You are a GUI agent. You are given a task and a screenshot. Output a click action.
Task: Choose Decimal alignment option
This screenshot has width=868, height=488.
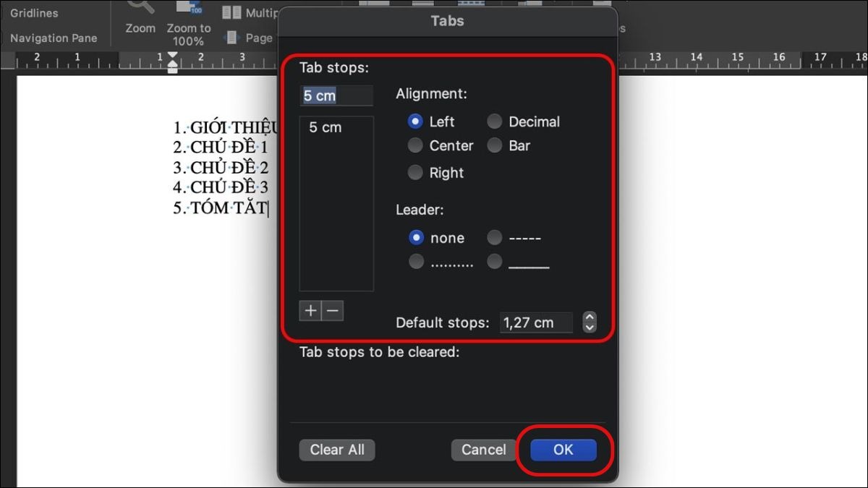pos(495,121)
